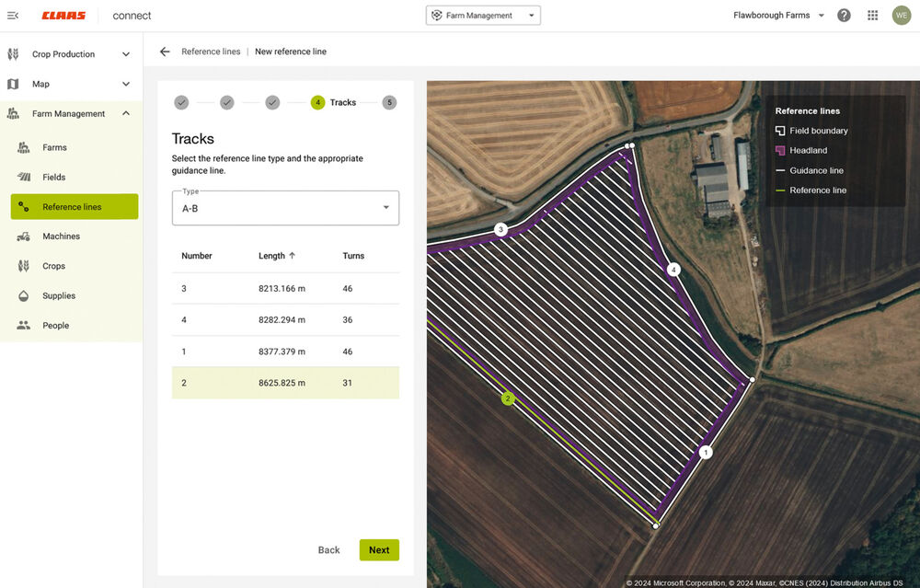The height and width of the screenshot is (588, 920).
Task: Click the green Reference line legend swatch
Action: (780, 190)
